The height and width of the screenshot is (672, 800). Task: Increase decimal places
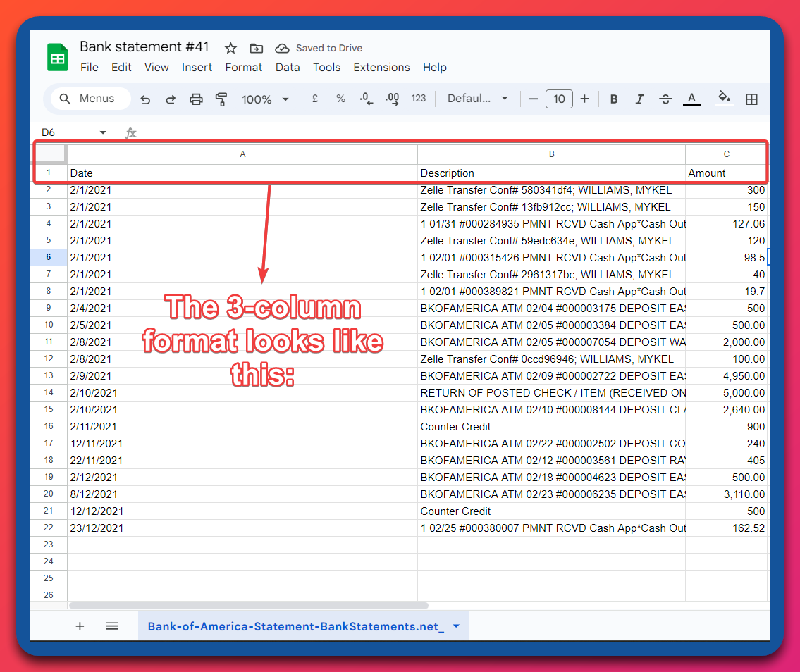point(392,99)
